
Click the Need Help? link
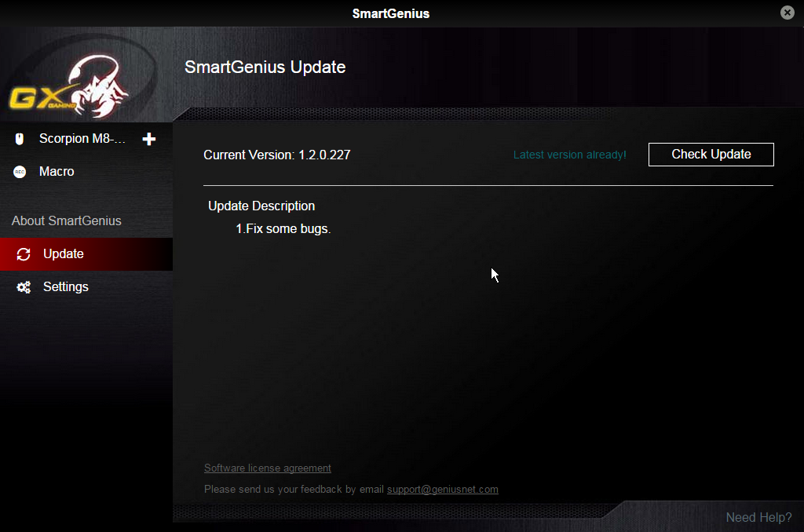pos(758,518)
